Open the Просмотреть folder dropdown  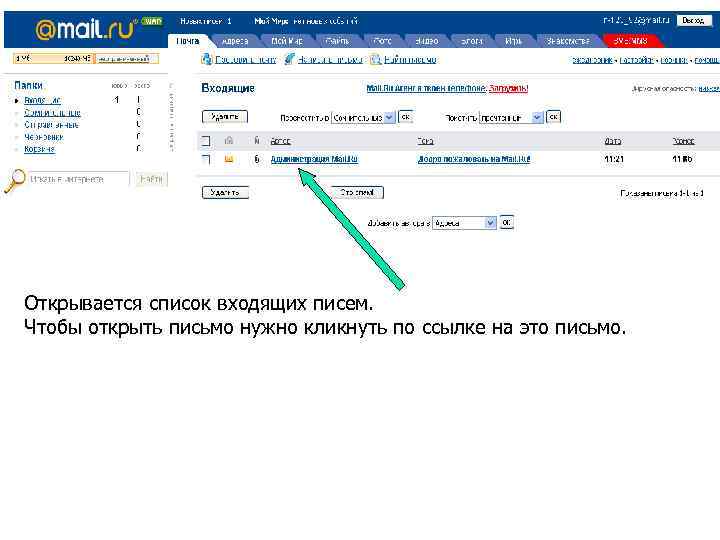click(x=363, y=118)
